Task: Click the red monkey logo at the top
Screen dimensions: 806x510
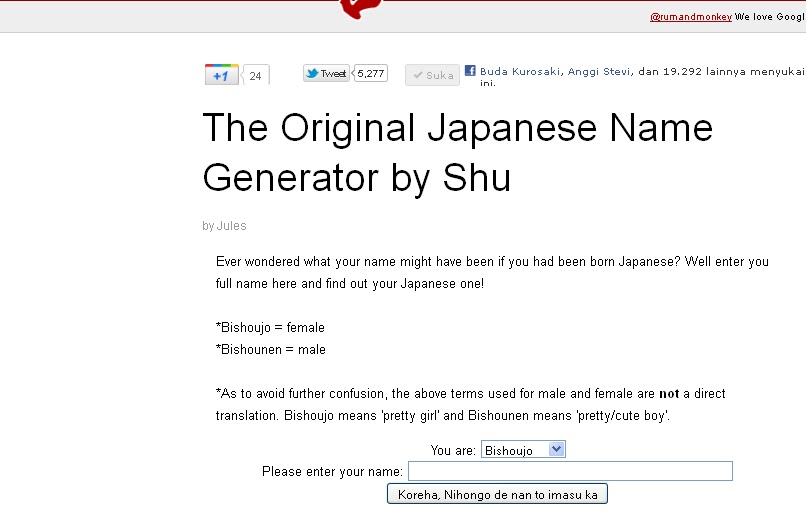Action: click(x=361, y=8)
